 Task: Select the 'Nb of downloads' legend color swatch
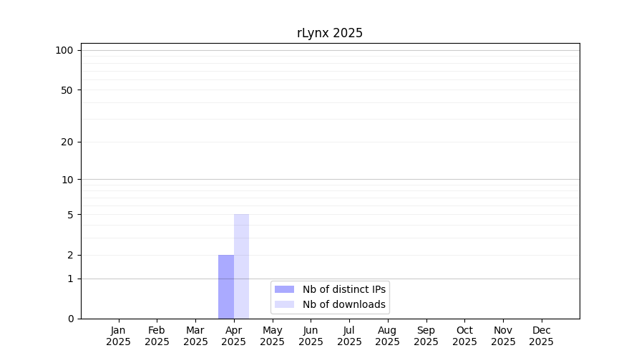284,304
